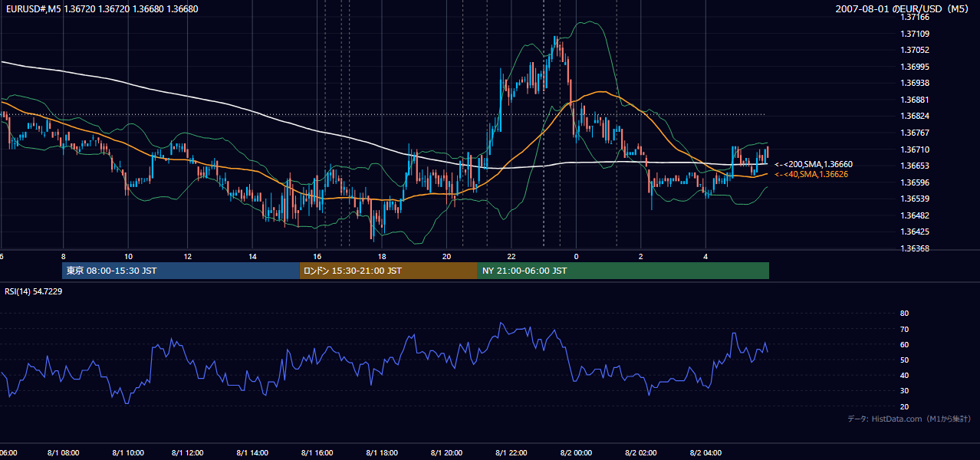Click price axis label 1.36596
Viewport: 980px width, 460px height.
(915, 182)
